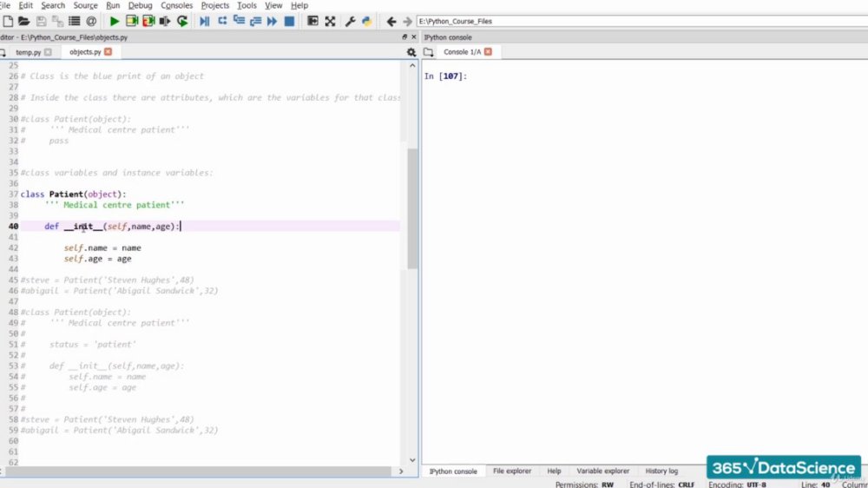Click the editor scroll down arrow

(x=412, y=459)
